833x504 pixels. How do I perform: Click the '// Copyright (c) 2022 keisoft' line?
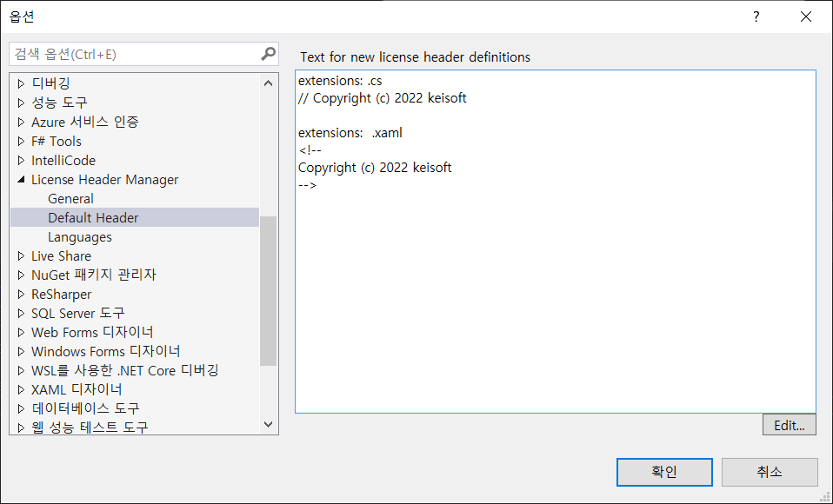point(383,98)
